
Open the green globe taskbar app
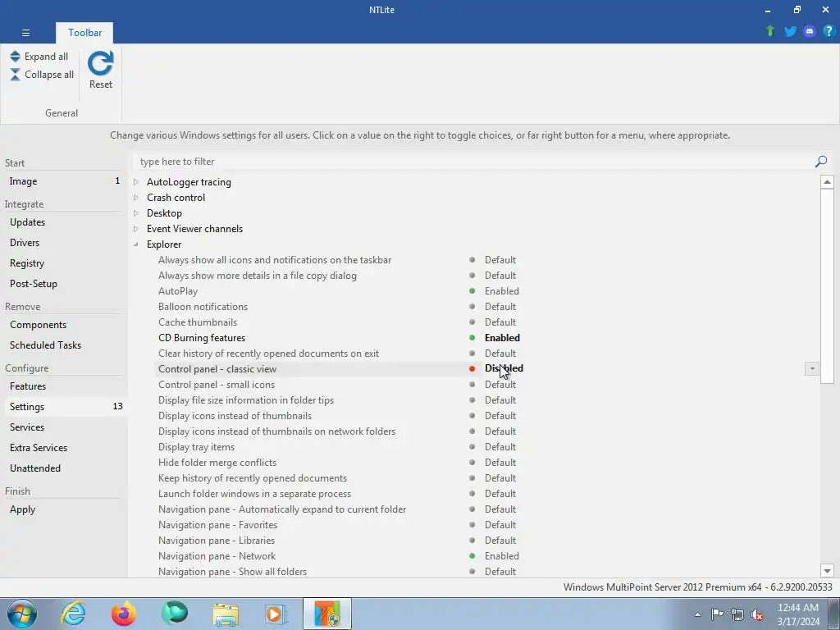(x=175, y=614)
